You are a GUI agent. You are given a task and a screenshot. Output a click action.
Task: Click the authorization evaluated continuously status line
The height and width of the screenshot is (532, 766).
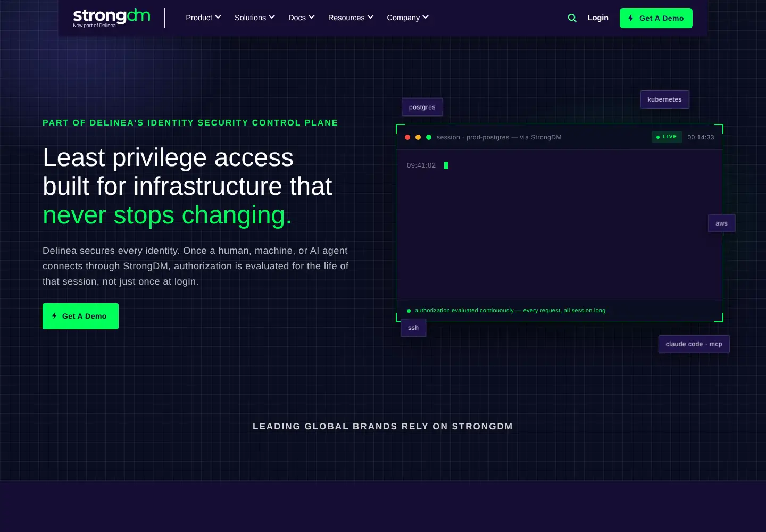coord(510,310)
